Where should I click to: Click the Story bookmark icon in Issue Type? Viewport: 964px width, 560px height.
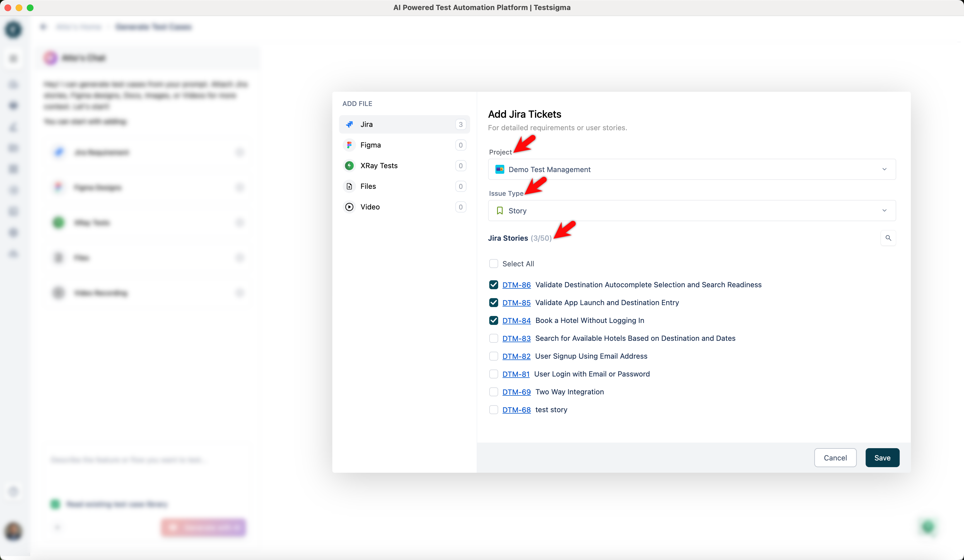[500, 211]
